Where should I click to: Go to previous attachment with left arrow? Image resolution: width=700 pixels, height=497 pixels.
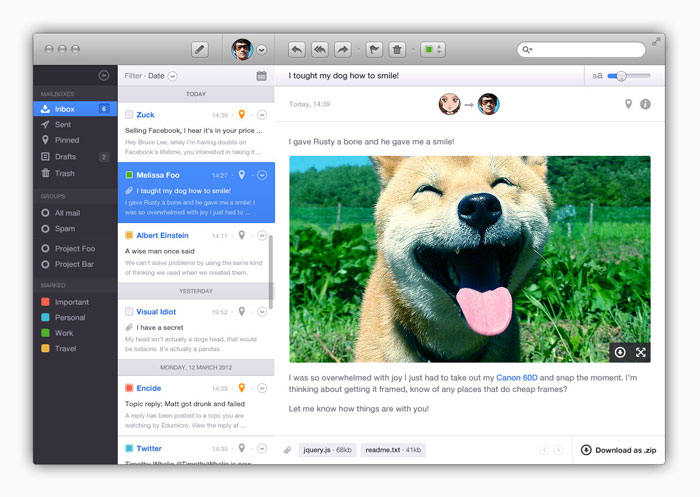544,450
